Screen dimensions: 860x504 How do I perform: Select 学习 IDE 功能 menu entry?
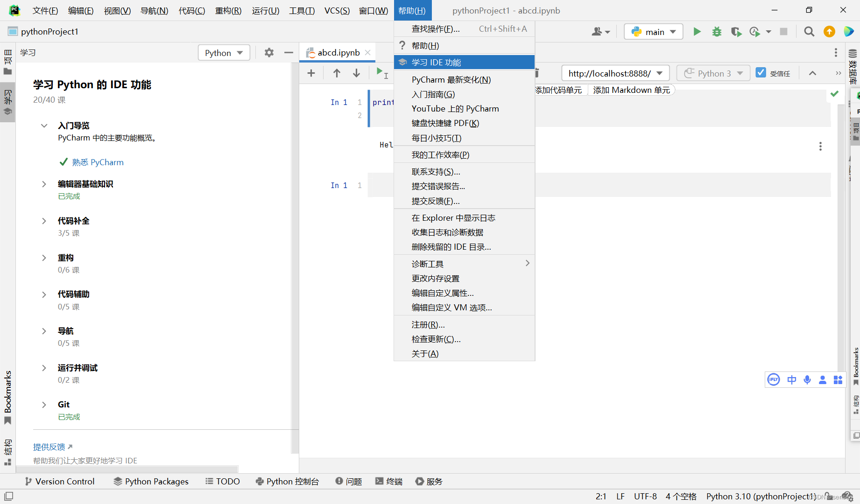(465, 63)
